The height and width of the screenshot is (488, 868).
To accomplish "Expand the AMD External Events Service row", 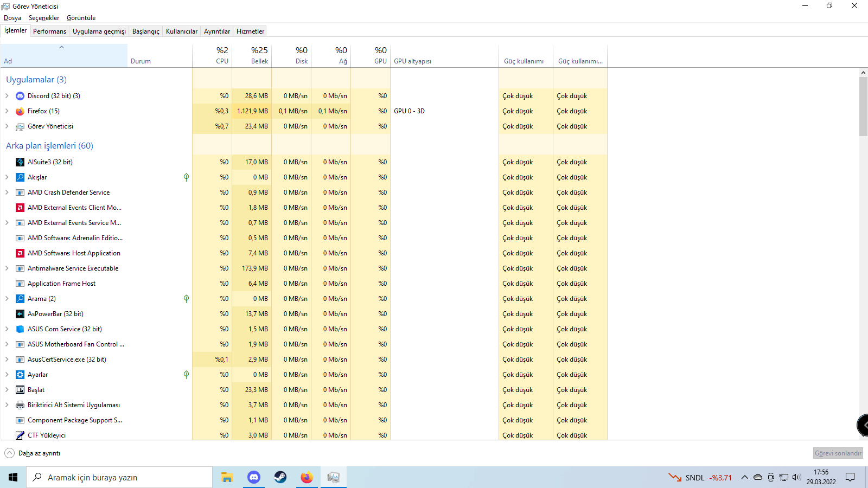I will (x=7, y=223).
